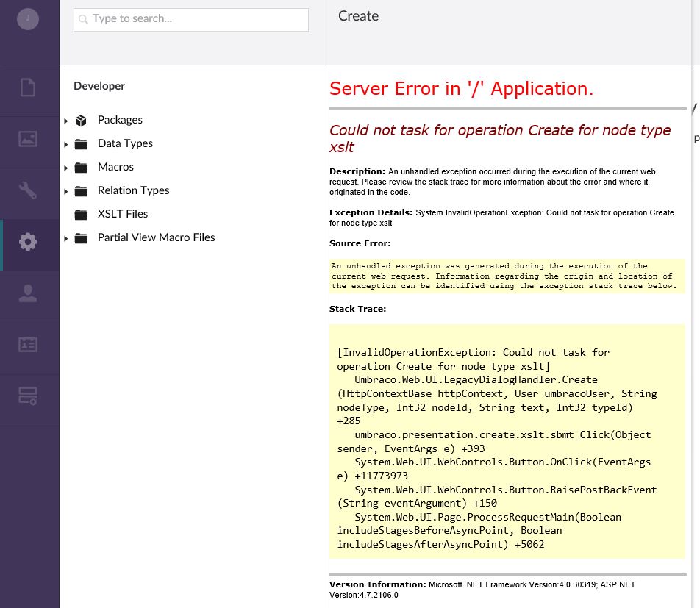Click the Data Types folder icon

point(81,144)
